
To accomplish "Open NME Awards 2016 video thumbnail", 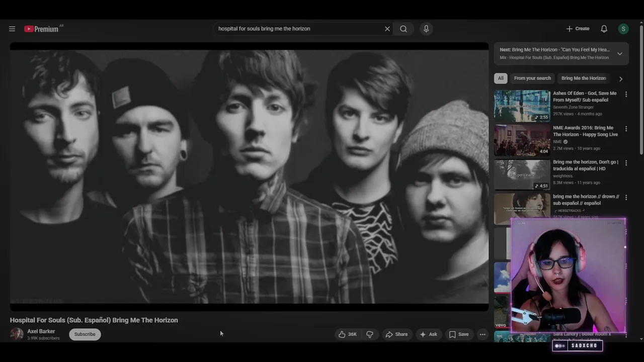I will [x=522, y=140].
